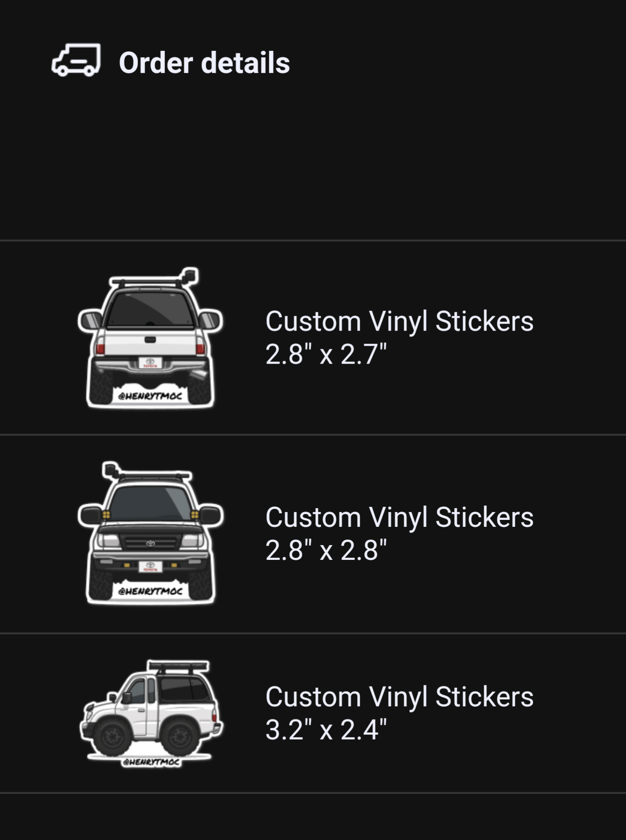Click @HENRYTMOC label on front-view sticker

[150, 591]
